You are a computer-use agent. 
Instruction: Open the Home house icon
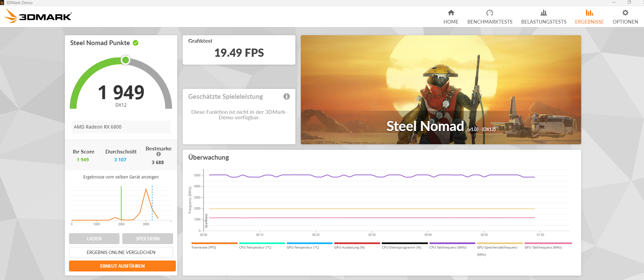point(451,13)
